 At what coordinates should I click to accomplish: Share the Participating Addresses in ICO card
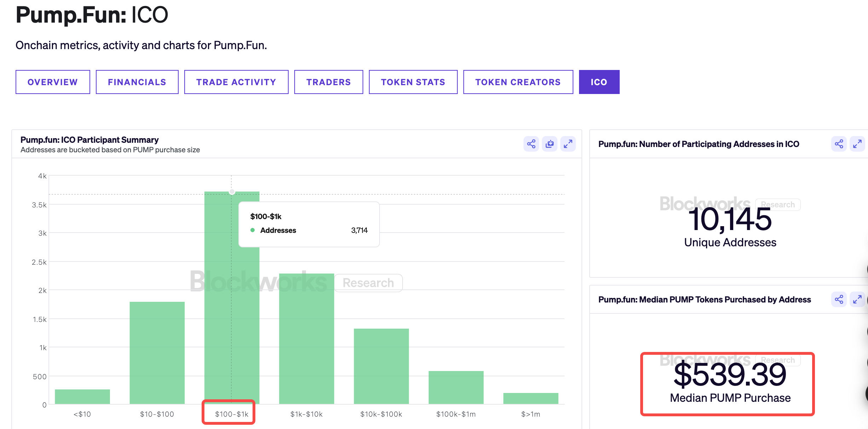tap(839, 144)
